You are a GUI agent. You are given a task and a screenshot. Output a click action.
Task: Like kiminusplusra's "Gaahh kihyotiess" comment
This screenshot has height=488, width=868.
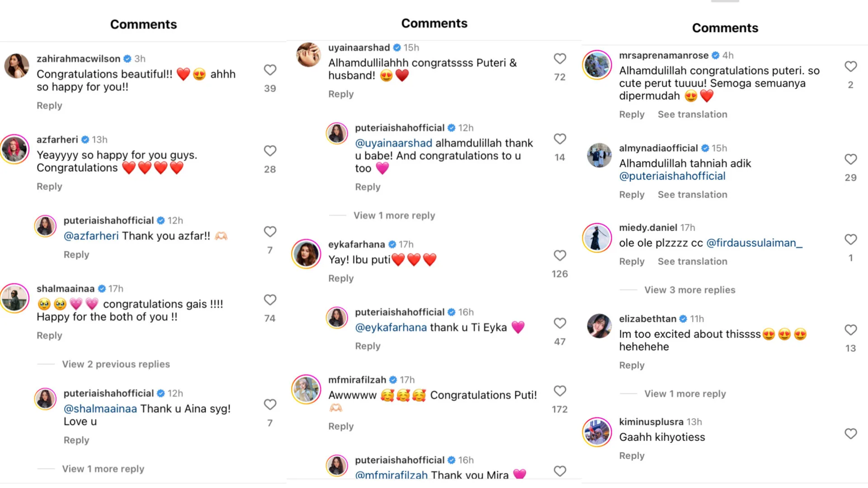point(850,434)
